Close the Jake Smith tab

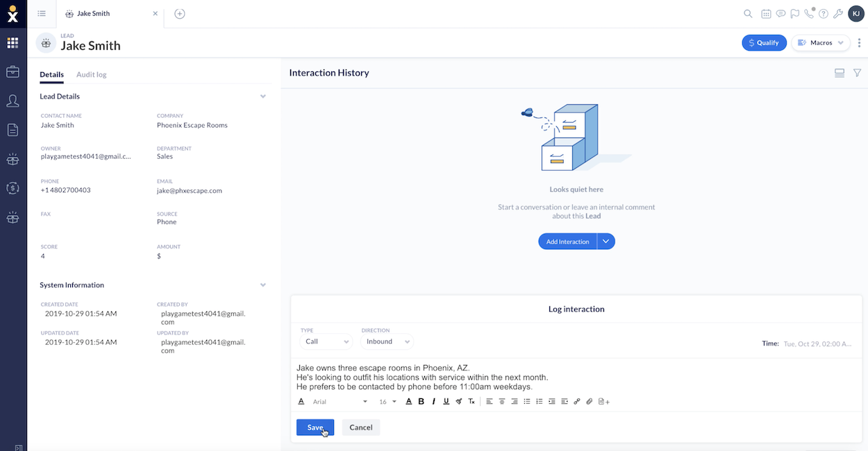pos(155,13)
